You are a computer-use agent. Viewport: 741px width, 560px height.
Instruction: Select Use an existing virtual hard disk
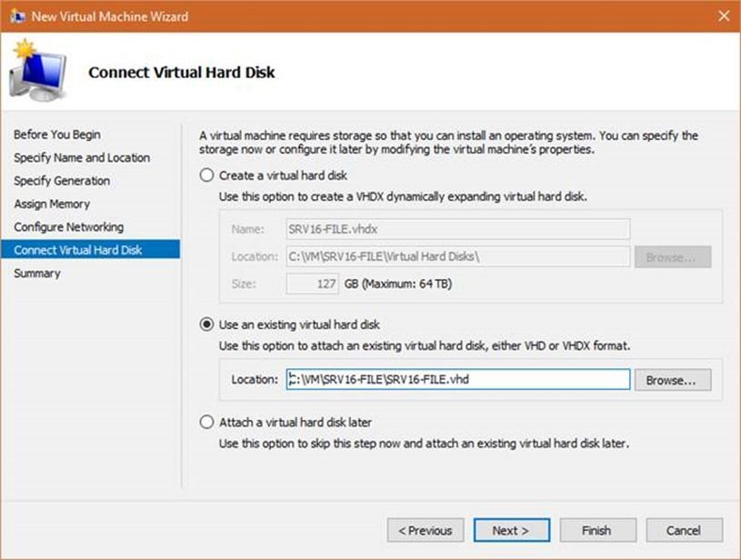pos(207,325)
